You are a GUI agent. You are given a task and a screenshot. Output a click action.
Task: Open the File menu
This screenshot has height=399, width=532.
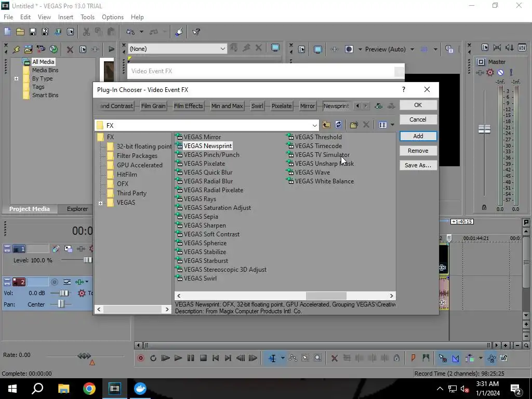coord(8,17)
